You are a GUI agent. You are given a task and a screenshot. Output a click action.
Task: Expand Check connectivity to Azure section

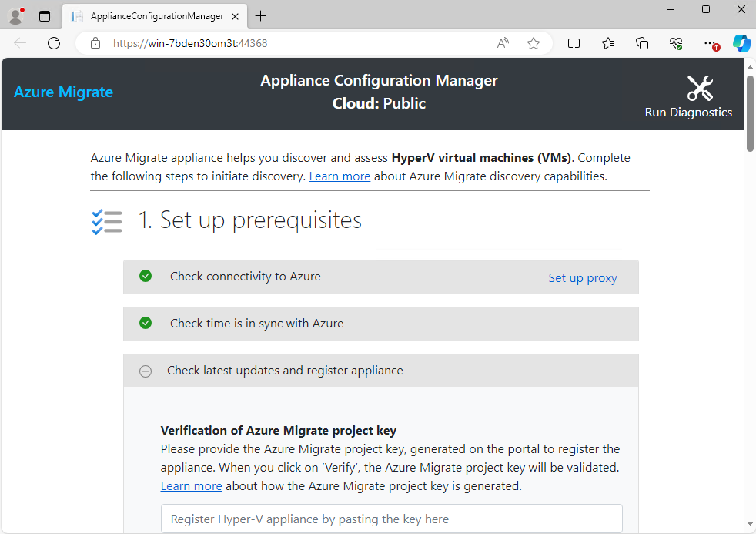tap(381, 277)
